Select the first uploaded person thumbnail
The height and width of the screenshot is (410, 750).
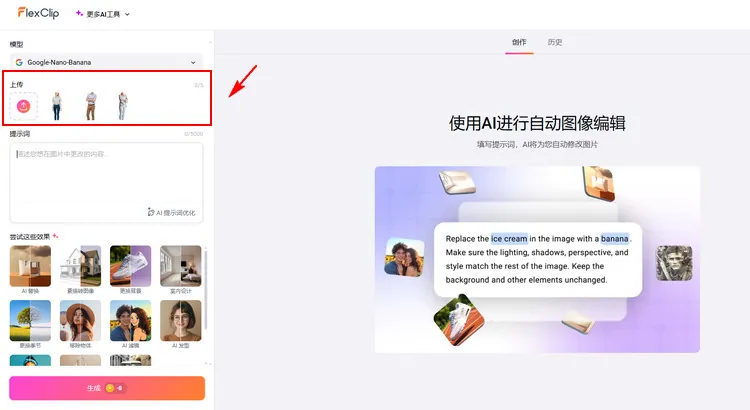point(56,105)
